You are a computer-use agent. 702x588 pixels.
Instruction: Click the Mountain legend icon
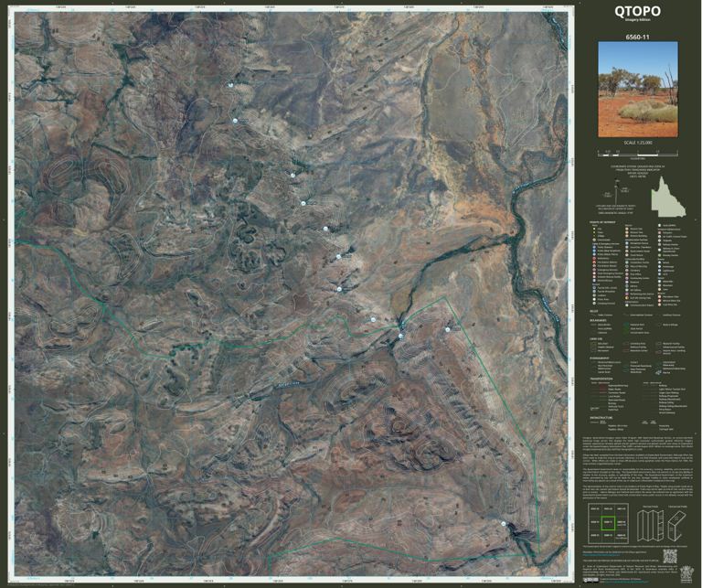(x=659, y=285)
